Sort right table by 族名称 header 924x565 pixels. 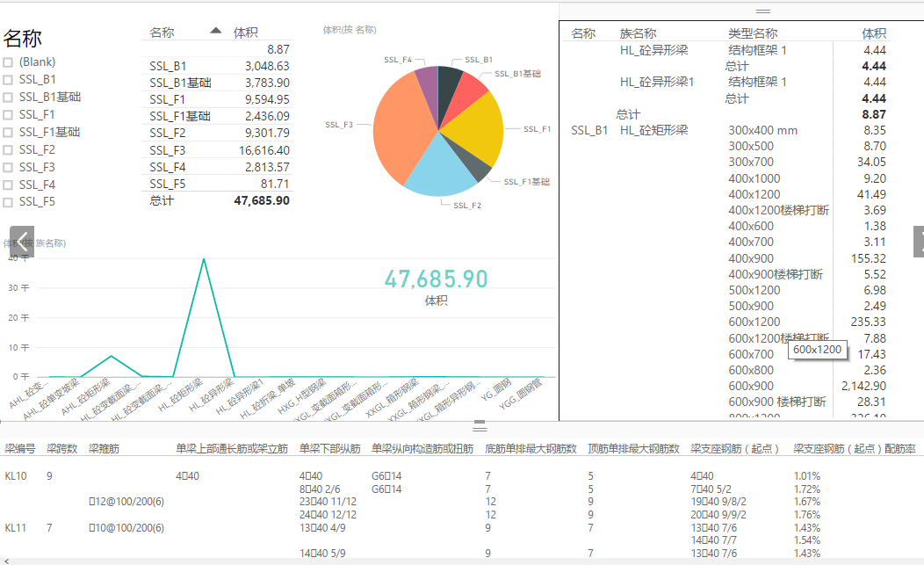click(x=638, y=33)
